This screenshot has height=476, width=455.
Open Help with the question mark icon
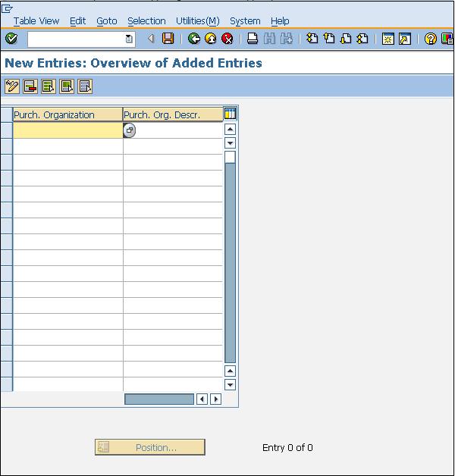tap(430, 39)
